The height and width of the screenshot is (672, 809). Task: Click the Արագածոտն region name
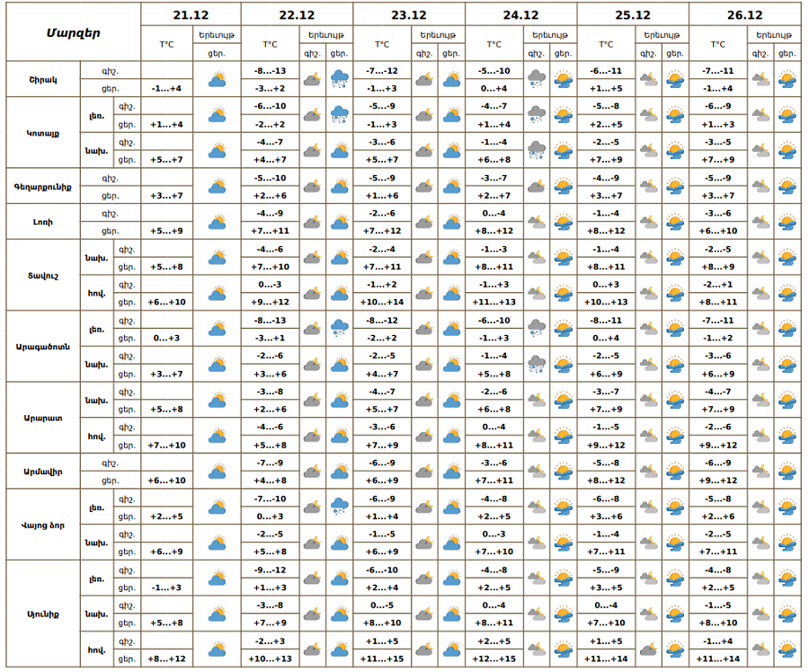coord(43,347)
